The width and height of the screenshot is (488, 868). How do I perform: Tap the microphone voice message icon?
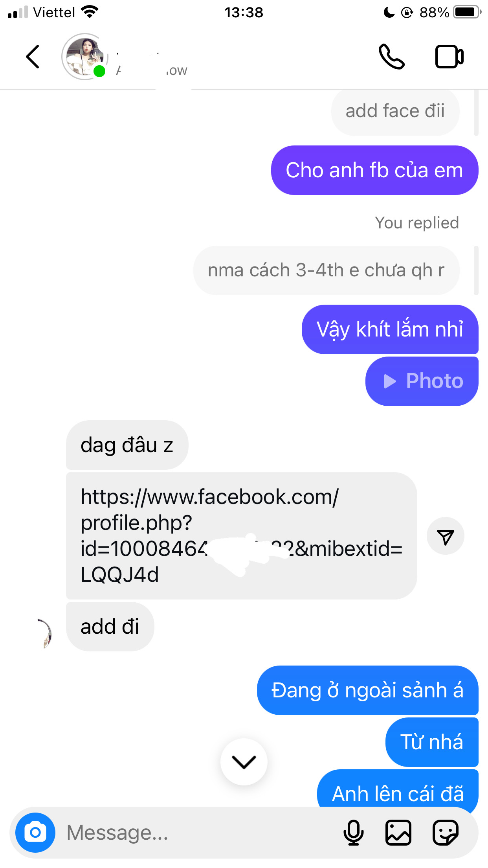(x=354, y=832)
